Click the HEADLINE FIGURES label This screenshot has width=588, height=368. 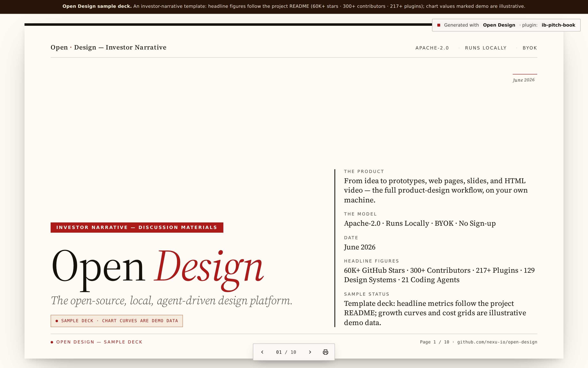[x=372, y=261]
